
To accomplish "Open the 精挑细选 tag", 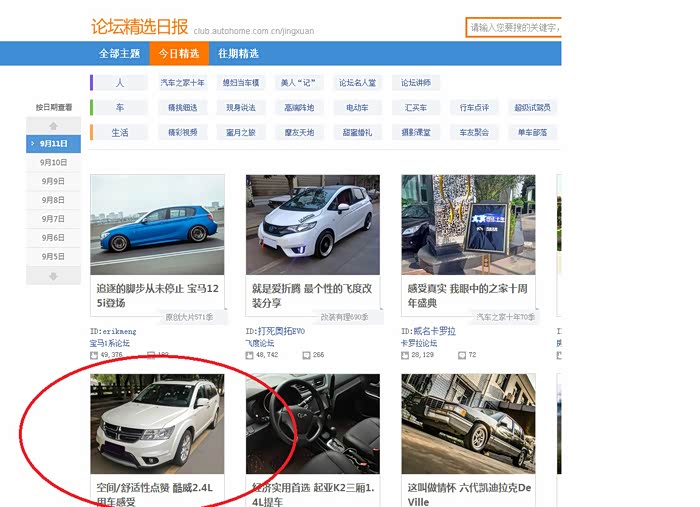I will 183,108.
